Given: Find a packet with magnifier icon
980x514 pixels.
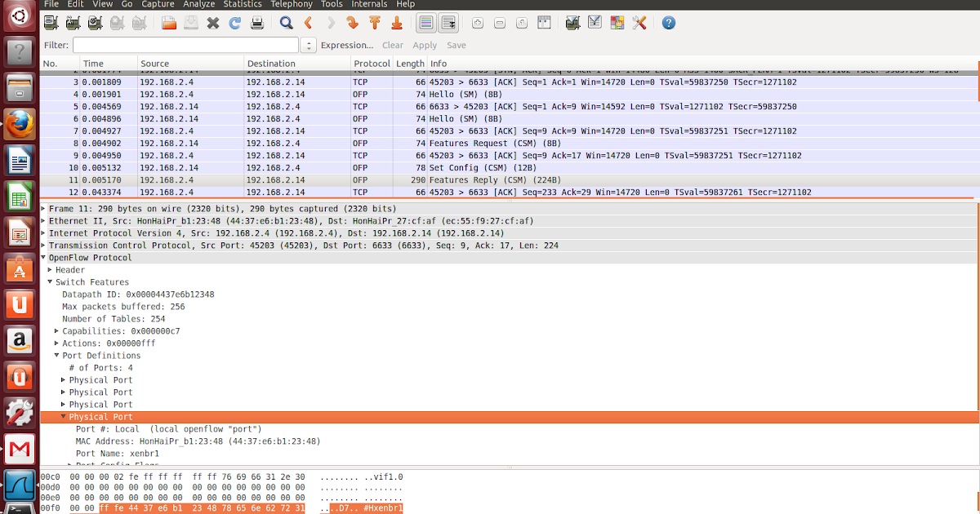Looking at the screenshot, I should (287, 23).
